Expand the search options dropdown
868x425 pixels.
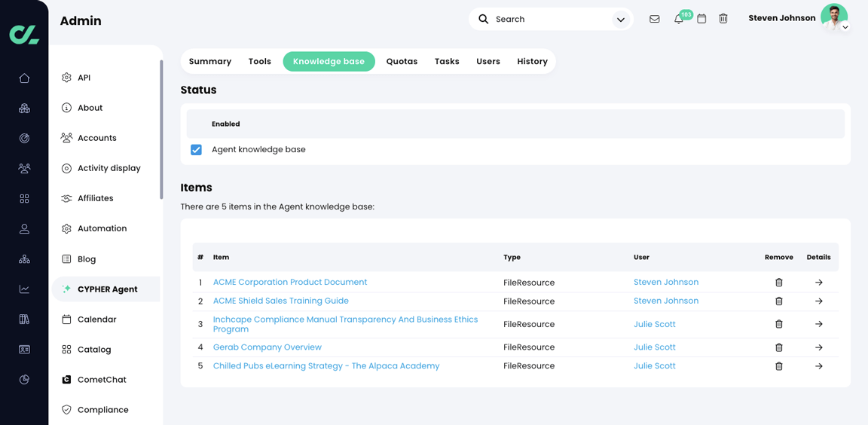[619, 20]
